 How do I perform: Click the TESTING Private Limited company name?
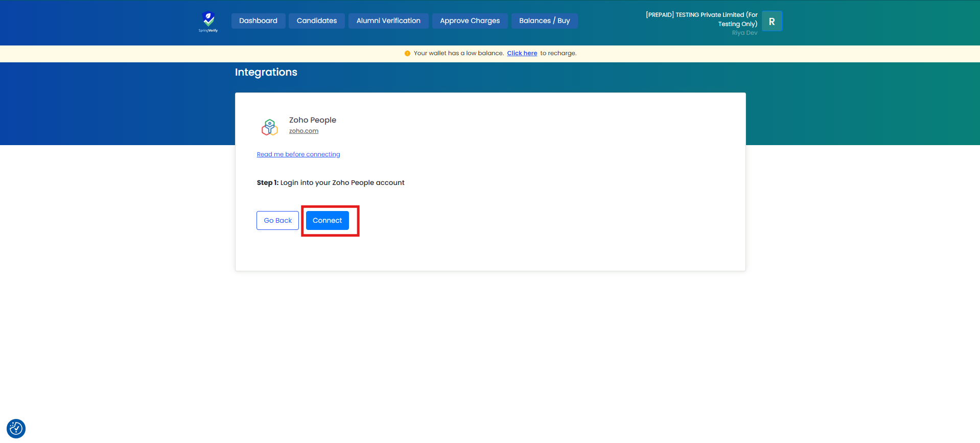click(x=702, y=19)
